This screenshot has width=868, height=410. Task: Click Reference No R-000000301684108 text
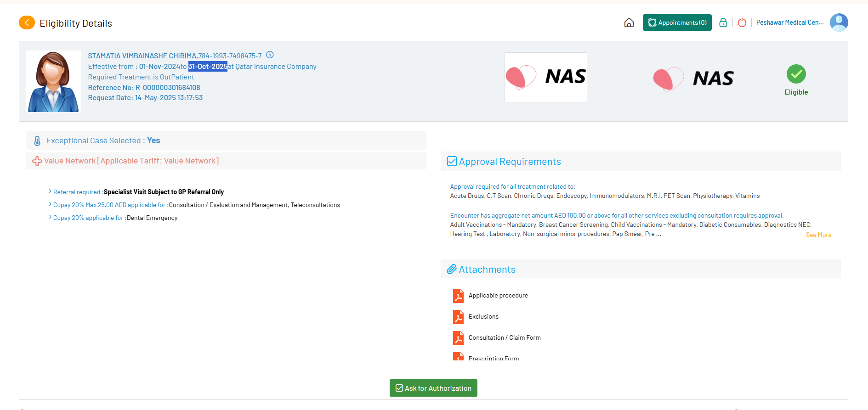pos(144,88)
